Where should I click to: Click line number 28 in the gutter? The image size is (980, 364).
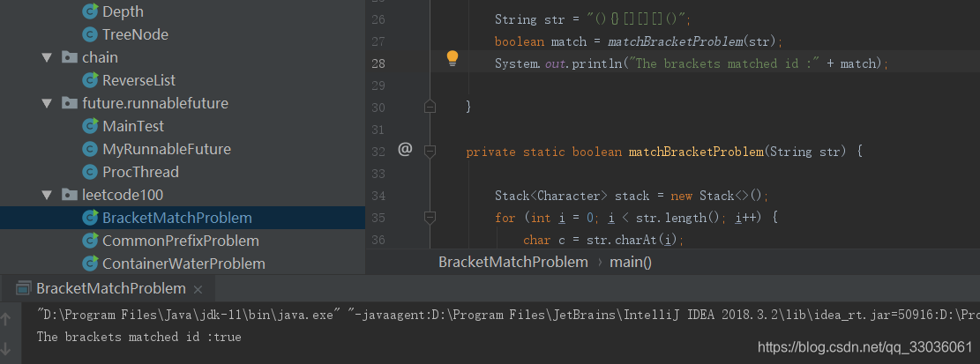tap(378, 63)
